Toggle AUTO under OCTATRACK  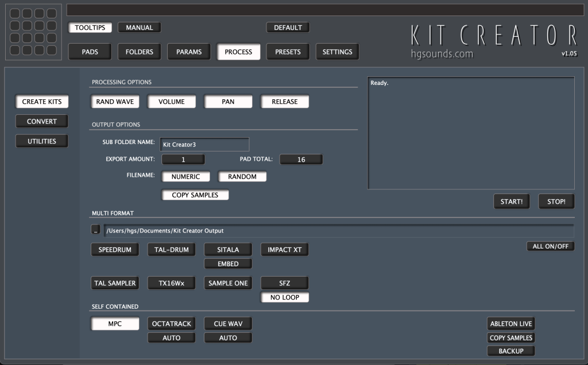click(171, 337)
